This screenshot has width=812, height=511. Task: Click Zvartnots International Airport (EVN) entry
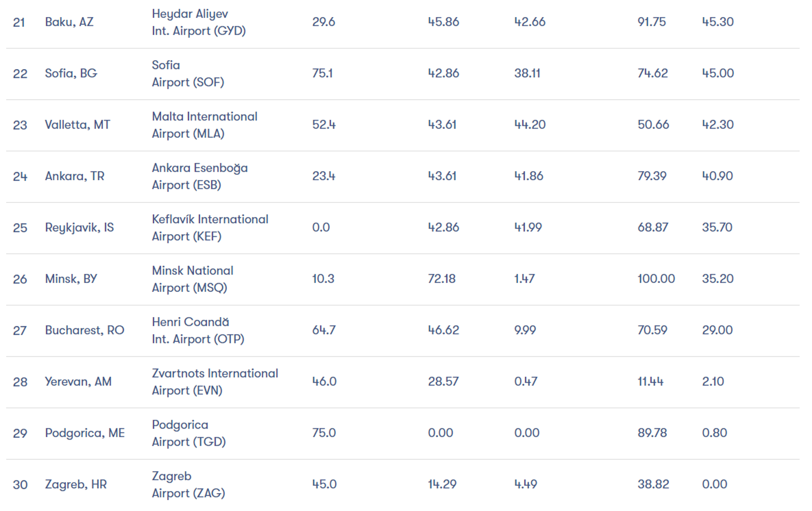[x=215, y=382]
